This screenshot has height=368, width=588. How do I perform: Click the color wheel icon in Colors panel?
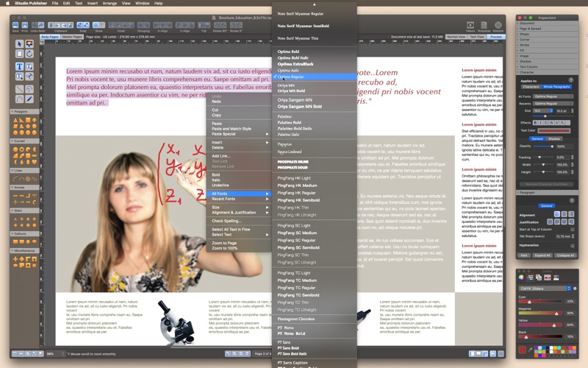click(521, 277)
